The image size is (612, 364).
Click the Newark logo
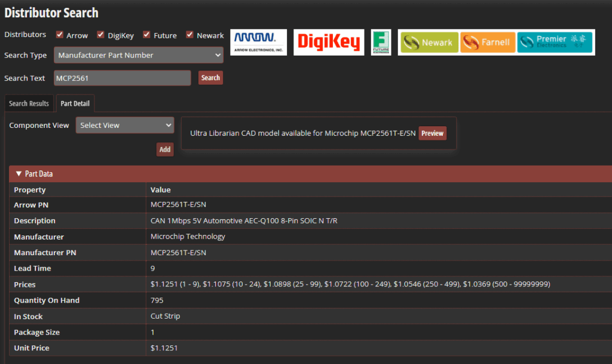429,42
